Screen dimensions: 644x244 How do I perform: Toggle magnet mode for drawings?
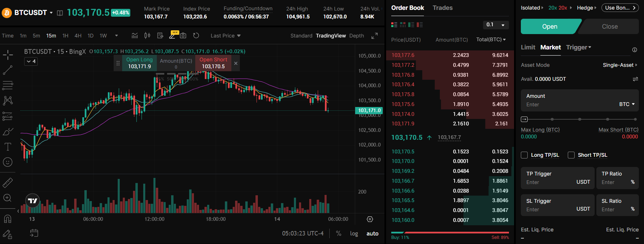pos(7,219)
